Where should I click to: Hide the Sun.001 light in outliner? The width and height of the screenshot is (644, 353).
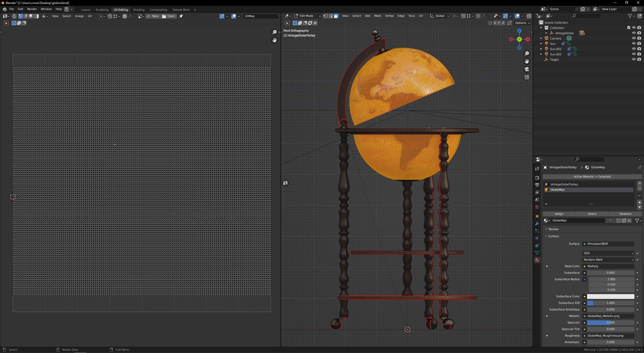click(x=634, y=49)
